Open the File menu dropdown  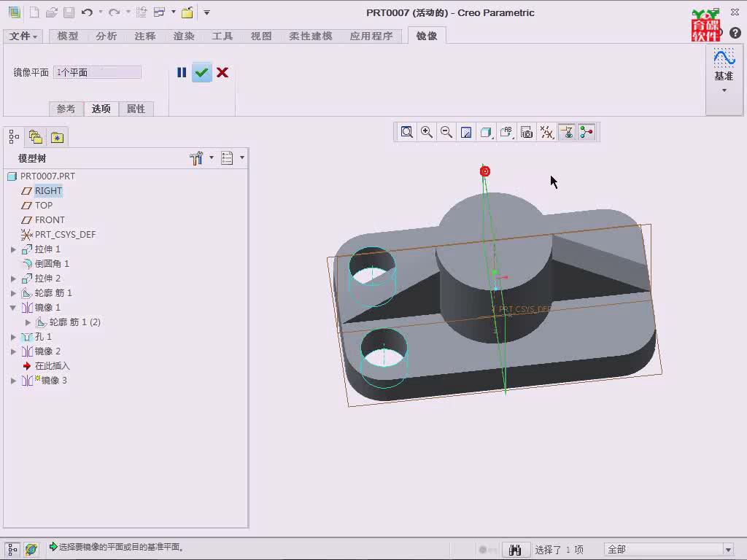click(23, 36)
